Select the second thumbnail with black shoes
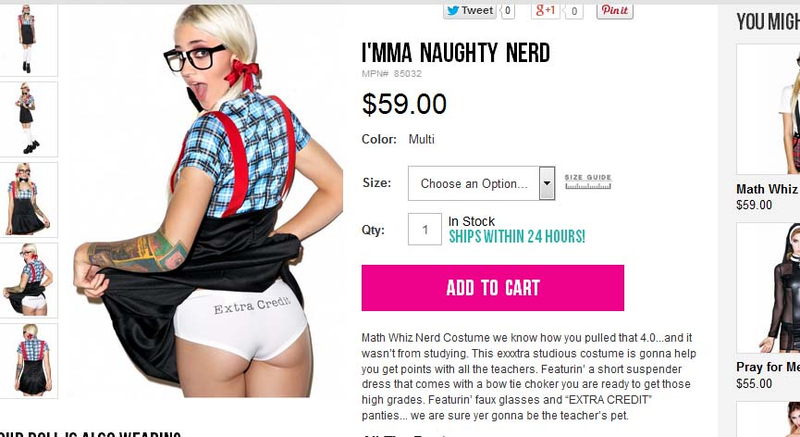Screen dimensions: 800x437 [28, 119]
